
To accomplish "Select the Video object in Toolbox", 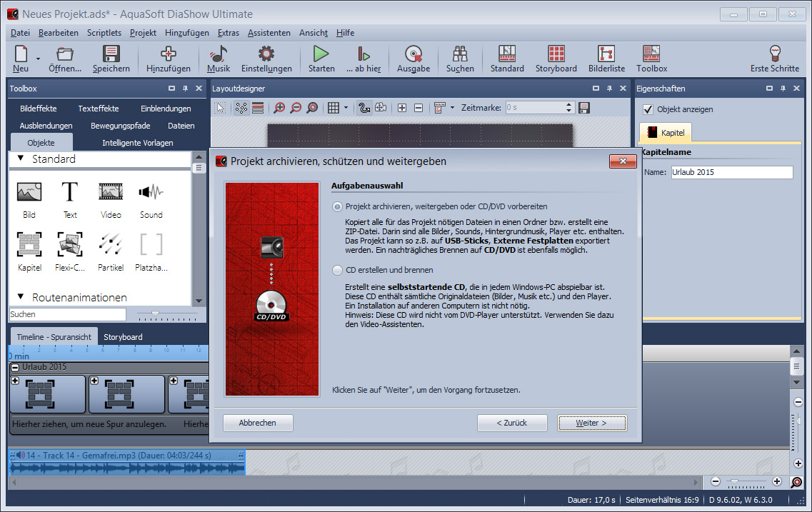I will pos(111,201).
